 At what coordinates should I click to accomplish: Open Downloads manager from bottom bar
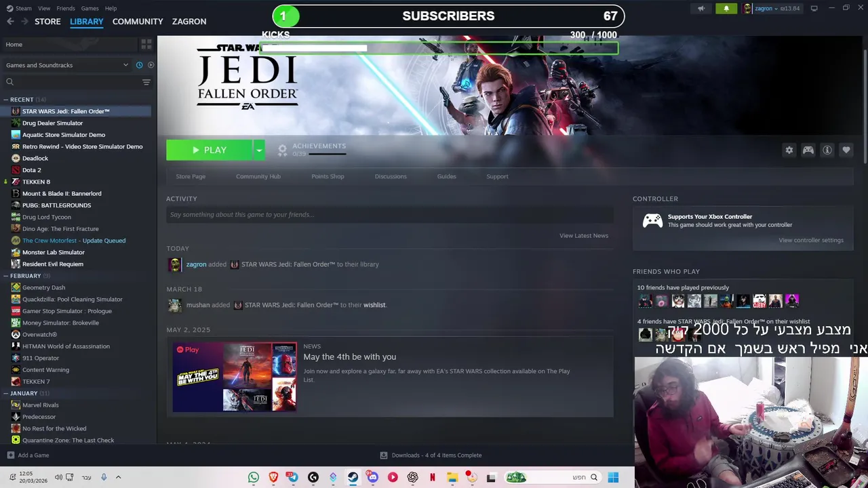click(431, 455)
